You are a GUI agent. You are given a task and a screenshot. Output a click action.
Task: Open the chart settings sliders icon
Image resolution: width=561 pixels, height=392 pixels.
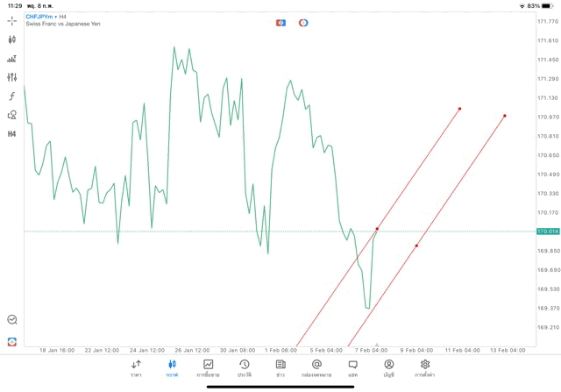[12, 78]
